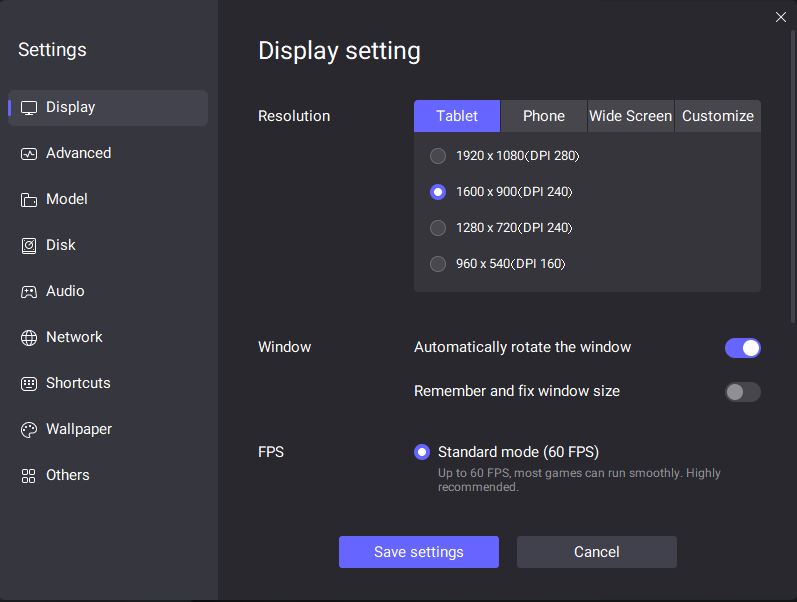Open Shortcuts via keyboard icon
797x602 pixels.
[x=28, y=384]
